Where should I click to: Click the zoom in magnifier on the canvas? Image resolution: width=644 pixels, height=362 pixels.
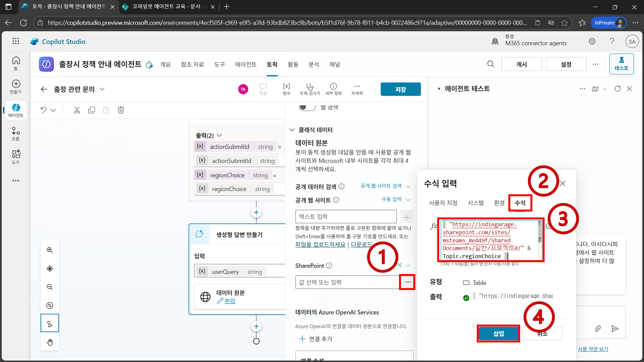pos(50,250)
